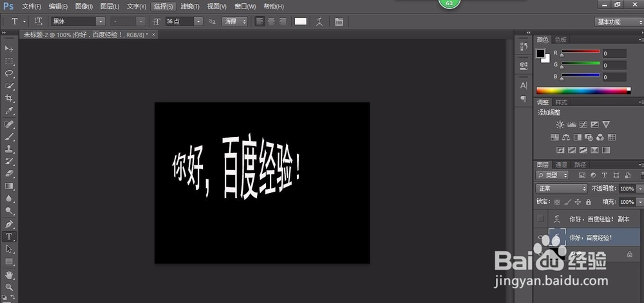This screenshot has height=303, width=644.
Task: Open the Paragraph panel icon
Action: coord(524,99)
